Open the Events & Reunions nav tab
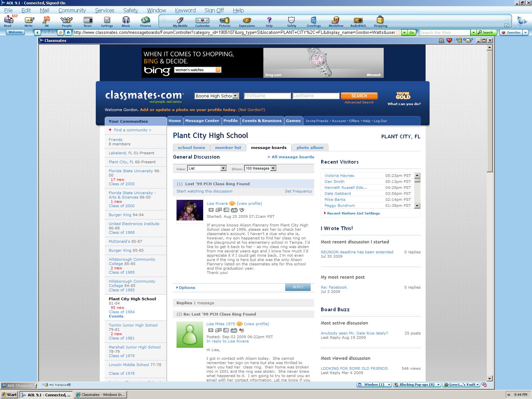 coord(262,121)
